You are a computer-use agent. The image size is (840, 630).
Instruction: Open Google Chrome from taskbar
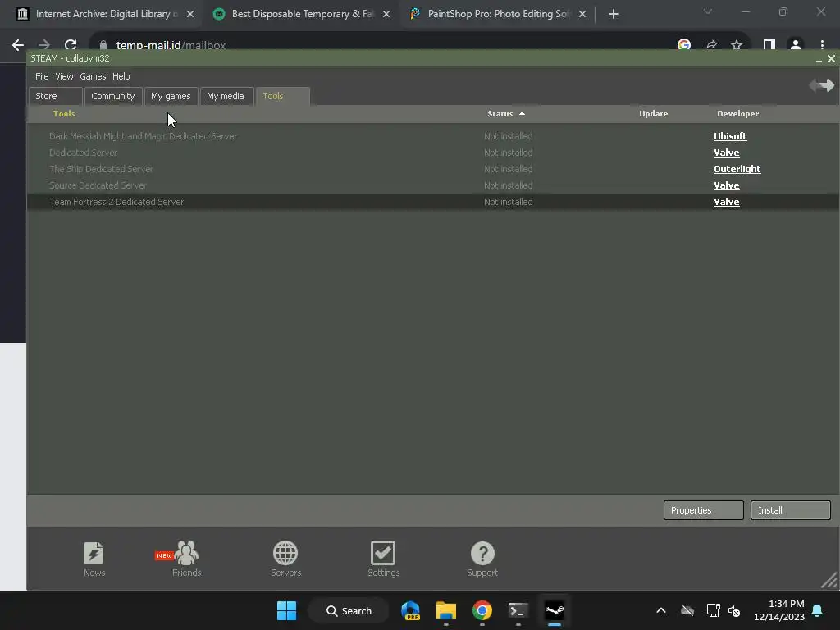click(x=482, y=610)
